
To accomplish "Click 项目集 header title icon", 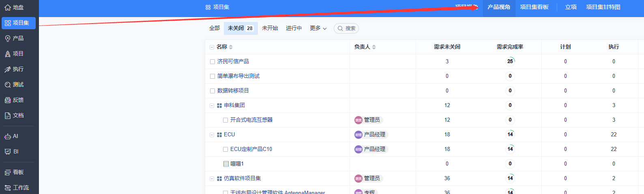I will coord(208,7).
